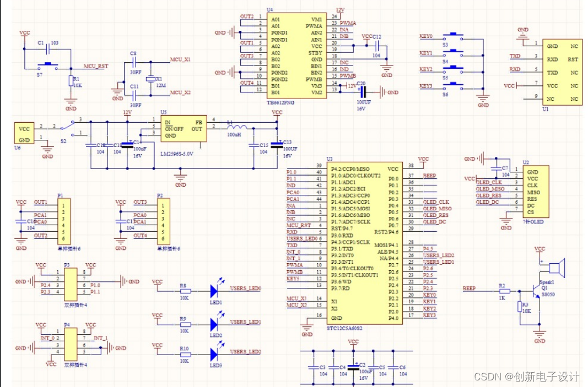Click the LED1 diode symbol
This screenshot has height=387, width=588.
click(x=215, y=290)
